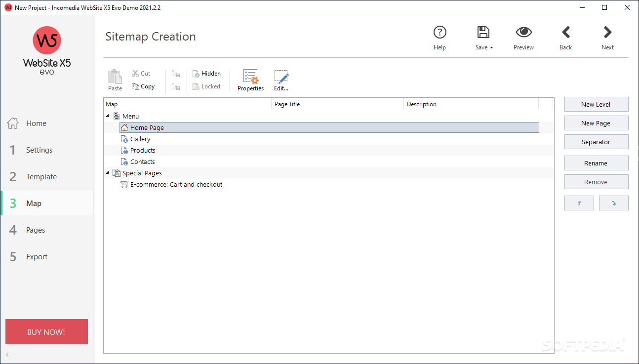Click the Products page icon
639x364 pixels.
(124, 151)
